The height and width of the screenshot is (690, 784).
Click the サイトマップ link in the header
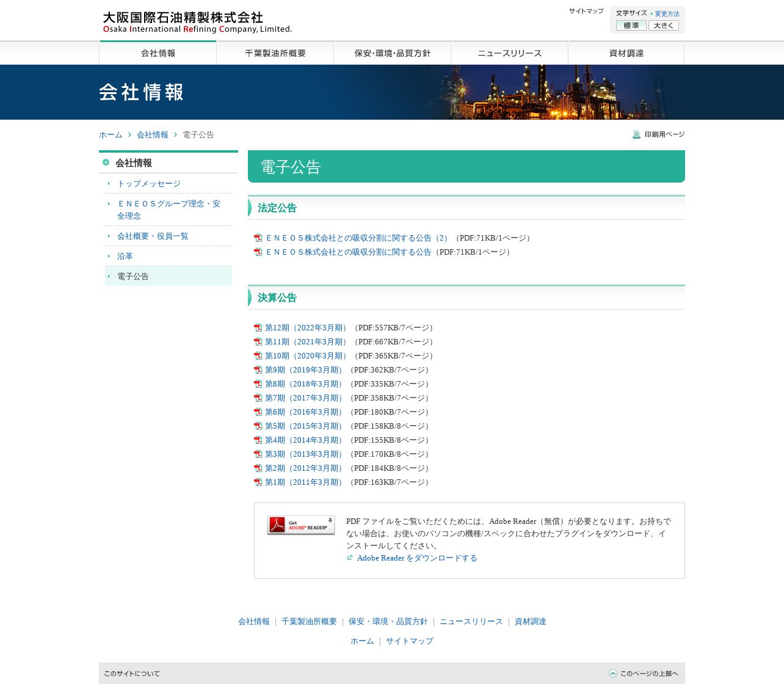pos(586,11)
